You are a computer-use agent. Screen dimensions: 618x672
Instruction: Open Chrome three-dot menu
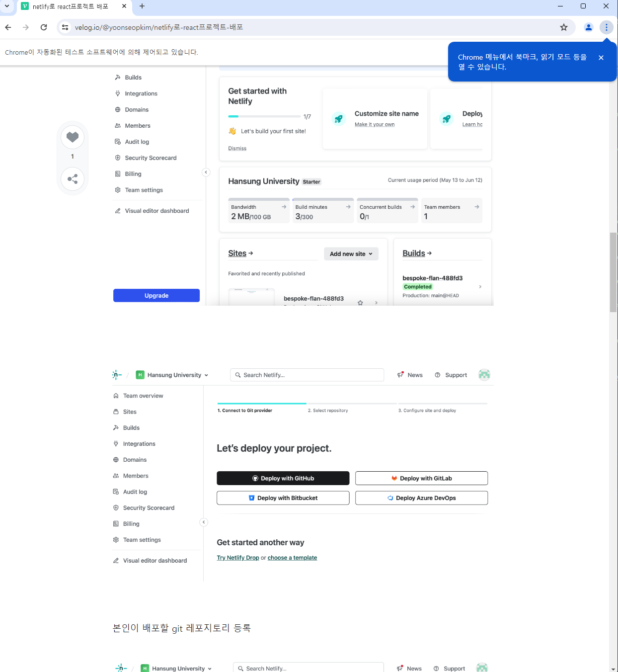point(606,27)
